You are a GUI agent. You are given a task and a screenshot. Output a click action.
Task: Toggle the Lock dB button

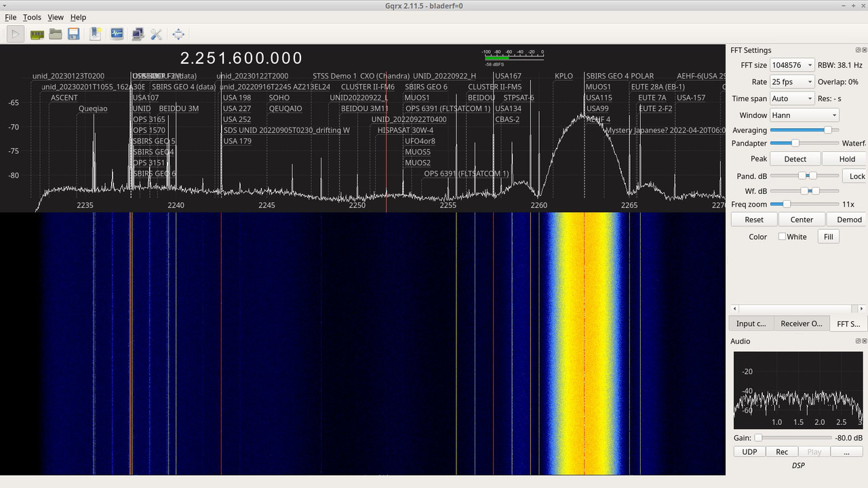tap(856, 176)
